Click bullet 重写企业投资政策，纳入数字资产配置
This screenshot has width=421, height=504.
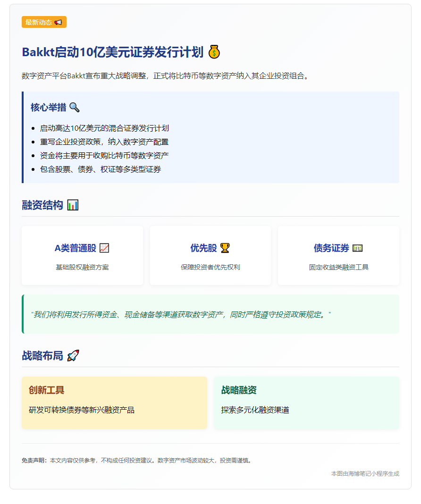(x=104, y=142)
